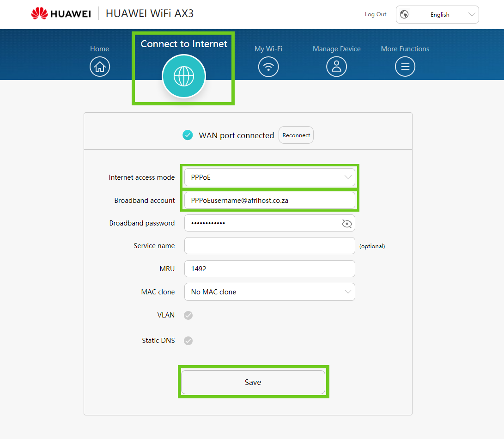Screen dimensions: 504x439
Task: Open the MAC clone dropdown
Action: point(269,292)
